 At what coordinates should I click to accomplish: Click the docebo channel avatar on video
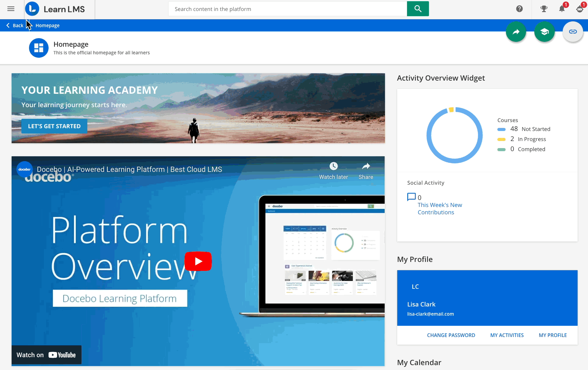tap(24, 169)
